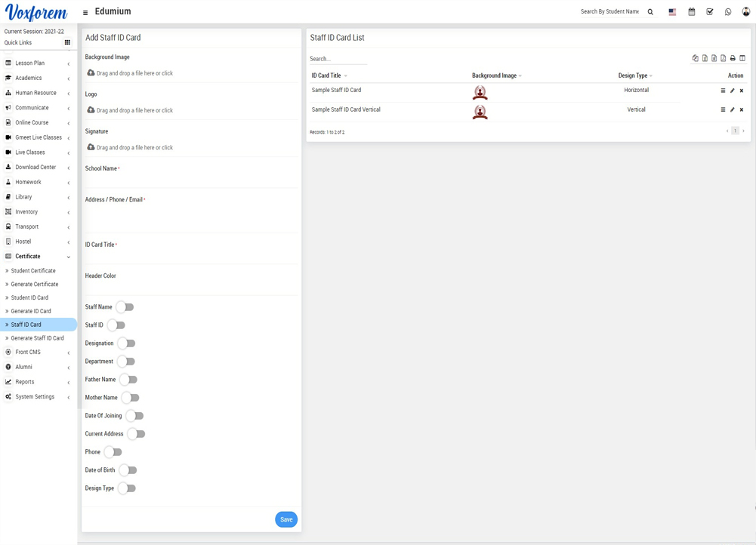Select Student Certificate in the sidebar

coord(33,270)
